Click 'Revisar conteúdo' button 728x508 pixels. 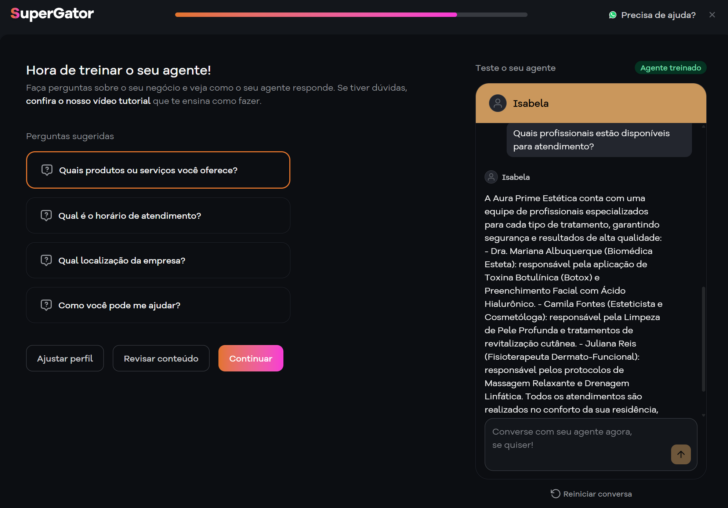161,358
